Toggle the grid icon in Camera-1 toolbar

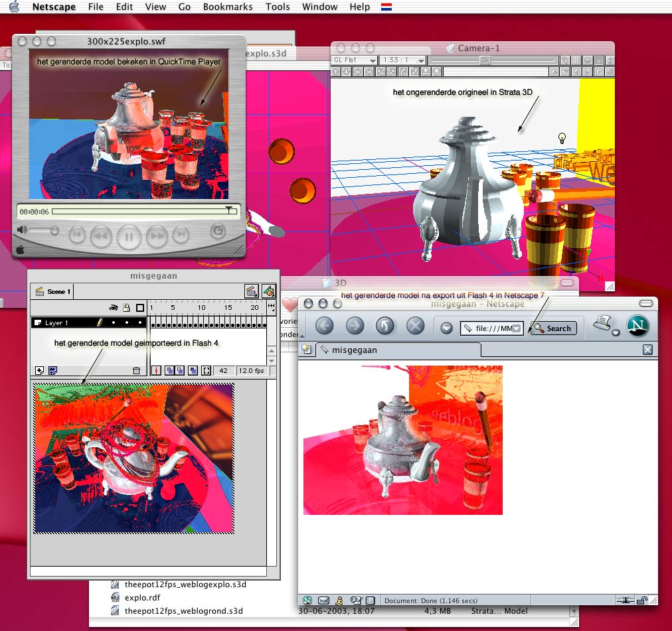[576, 60]
